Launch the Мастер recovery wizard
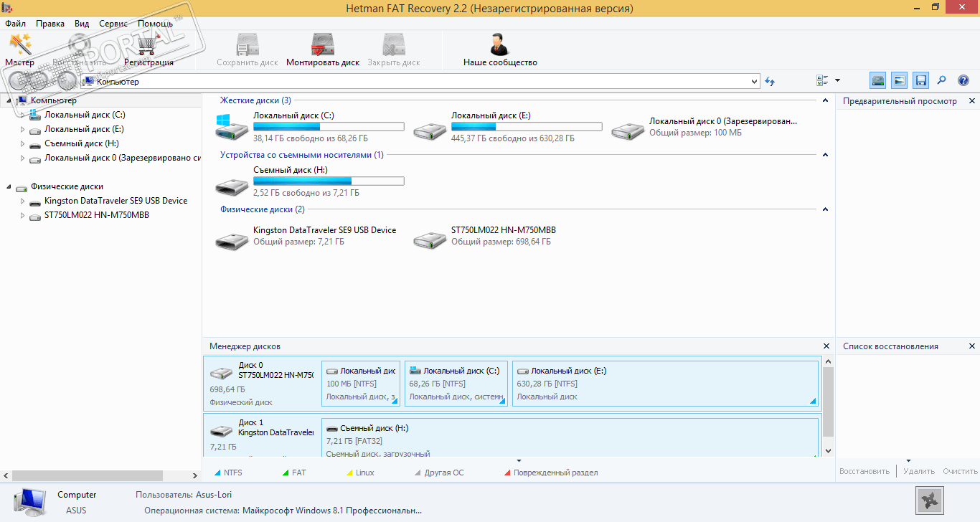 click(x=19, y=50)
